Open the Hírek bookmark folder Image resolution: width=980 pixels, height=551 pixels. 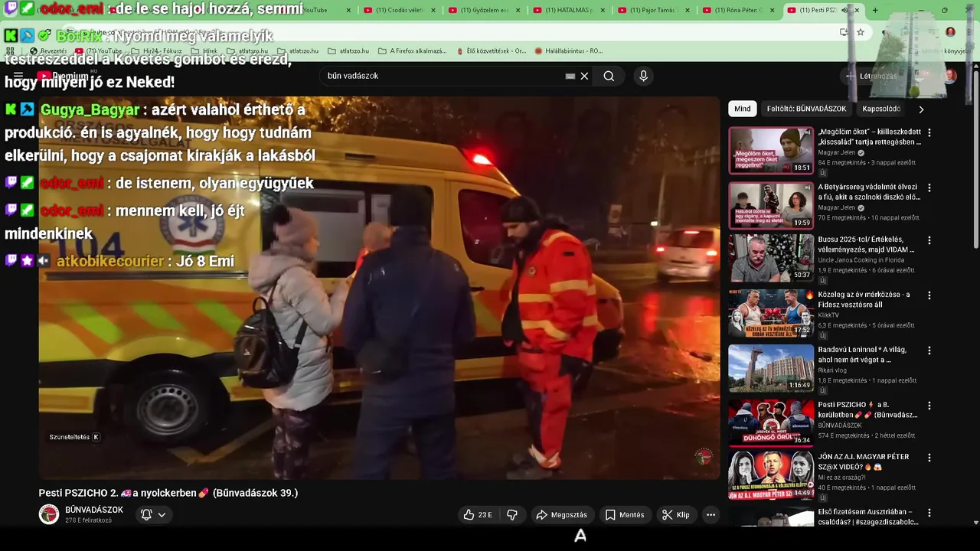(x=203, y=51)
